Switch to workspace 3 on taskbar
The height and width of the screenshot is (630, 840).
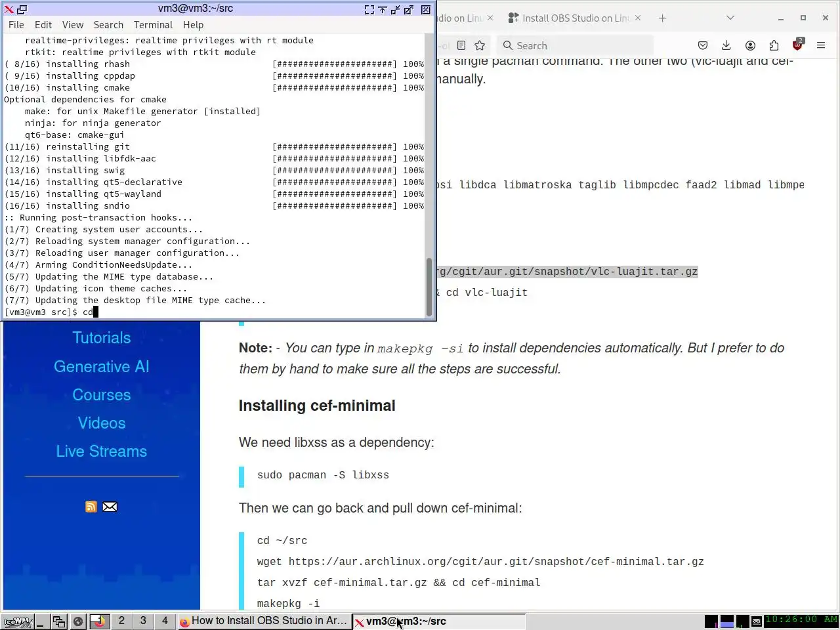[x=143, y=621]
